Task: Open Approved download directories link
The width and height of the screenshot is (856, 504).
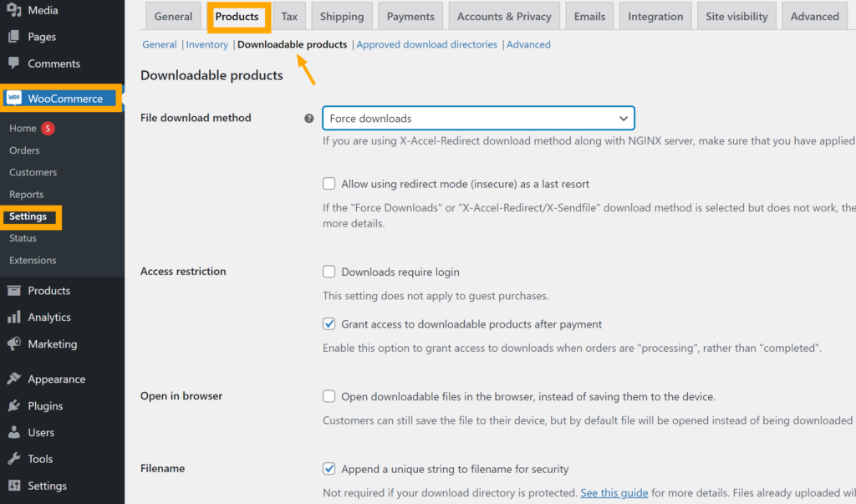Action: [x=426, y=44]
